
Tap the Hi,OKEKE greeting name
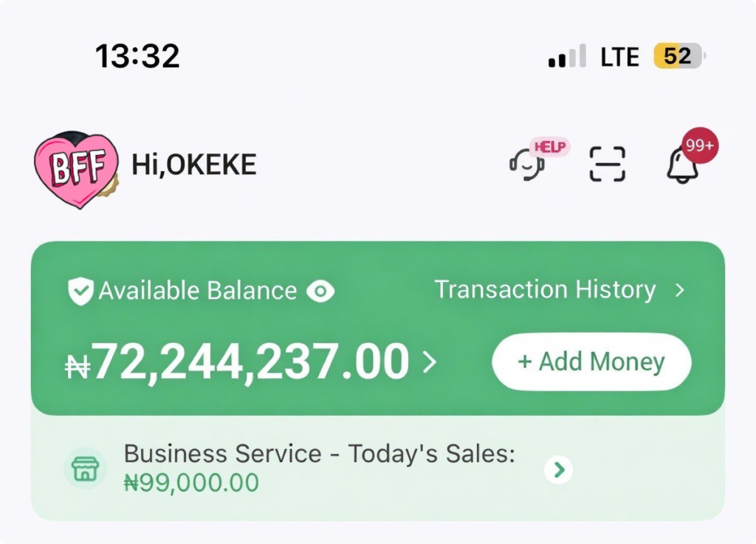194,165
